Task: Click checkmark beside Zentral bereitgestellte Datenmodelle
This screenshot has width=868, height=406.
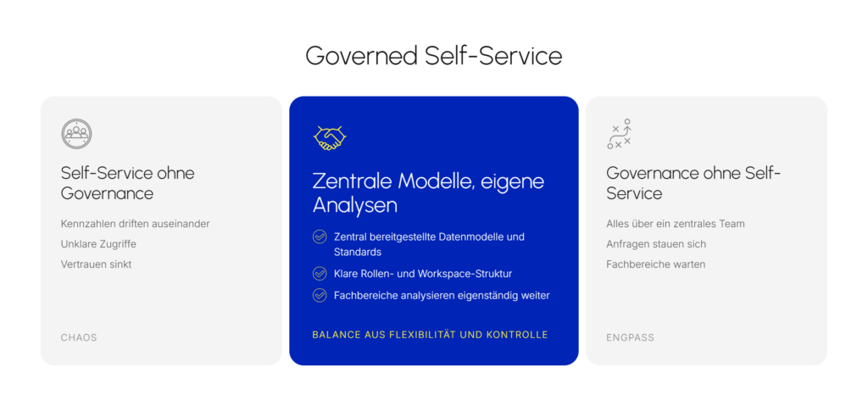Action: 320,237
